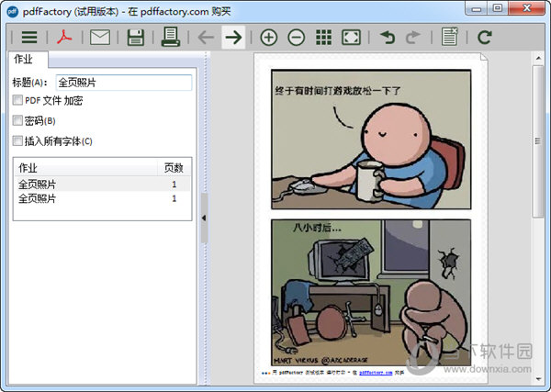Zoom in with the plus circle icon
Screen dimensions: 551x392
(269, 38)
